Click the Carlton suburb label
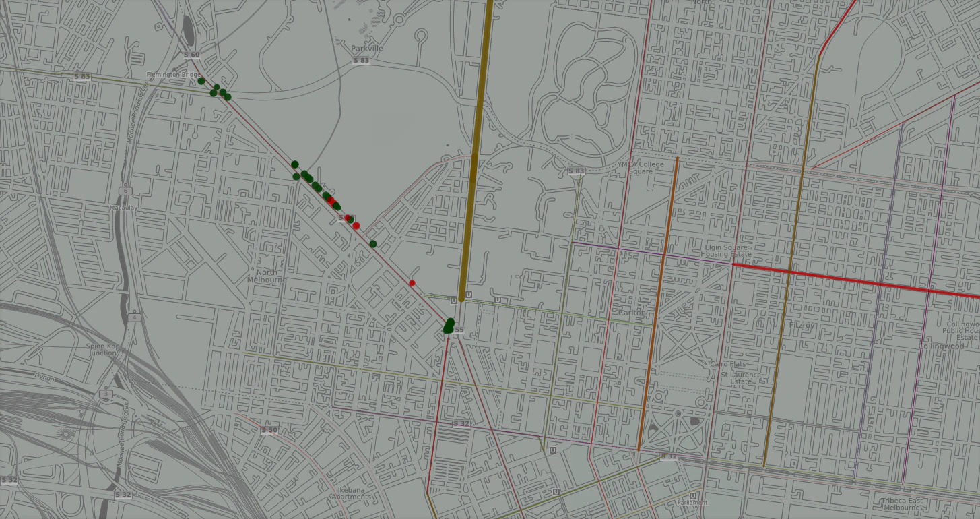The image size is (980, 519). pos(632,313)
